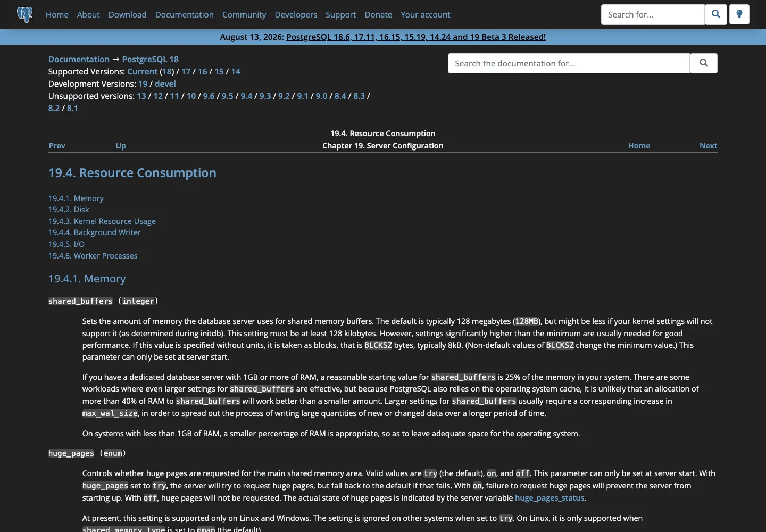Jump to 19.4.5. I/O section
This screenshot has height=532, width=766.
pyautogui.click(x=66, y=244)
